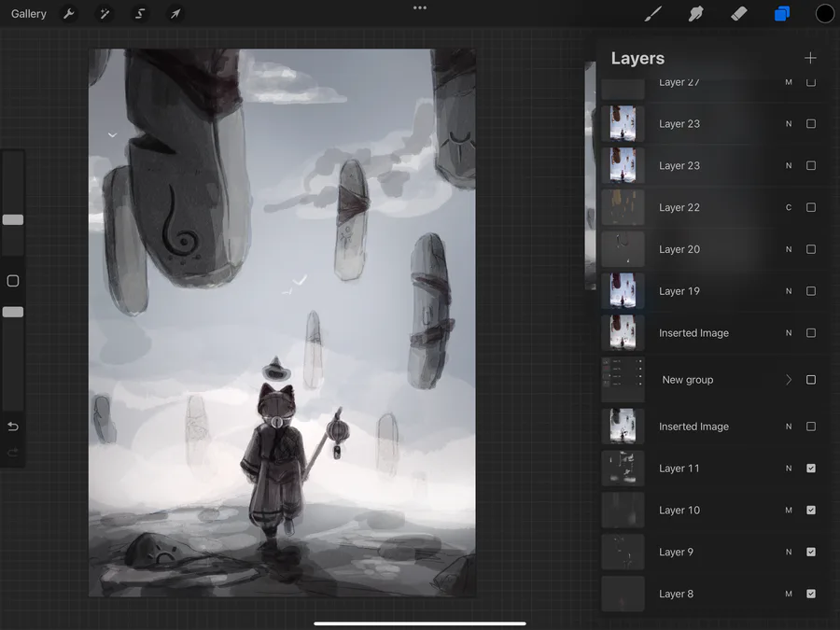Select the "New group" label
This screenshot has height=630, width=840.
(x=688, y=380)
